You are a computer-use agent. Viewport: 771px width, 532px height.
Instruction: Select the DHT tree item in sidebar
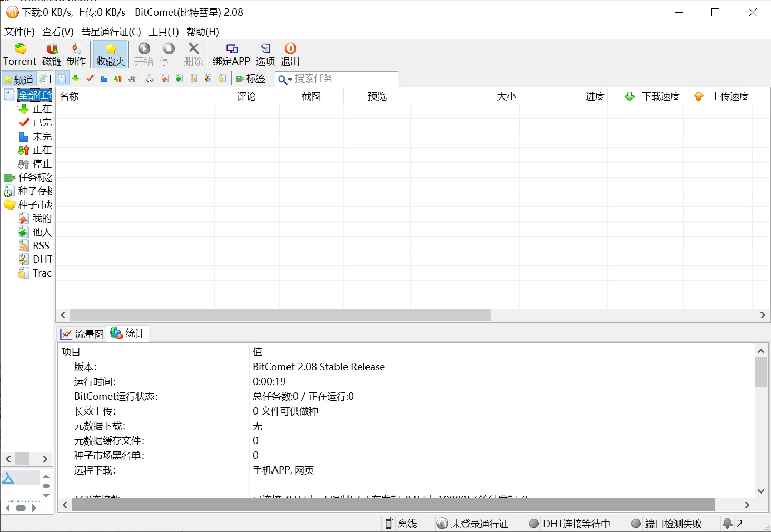[42, 259]
